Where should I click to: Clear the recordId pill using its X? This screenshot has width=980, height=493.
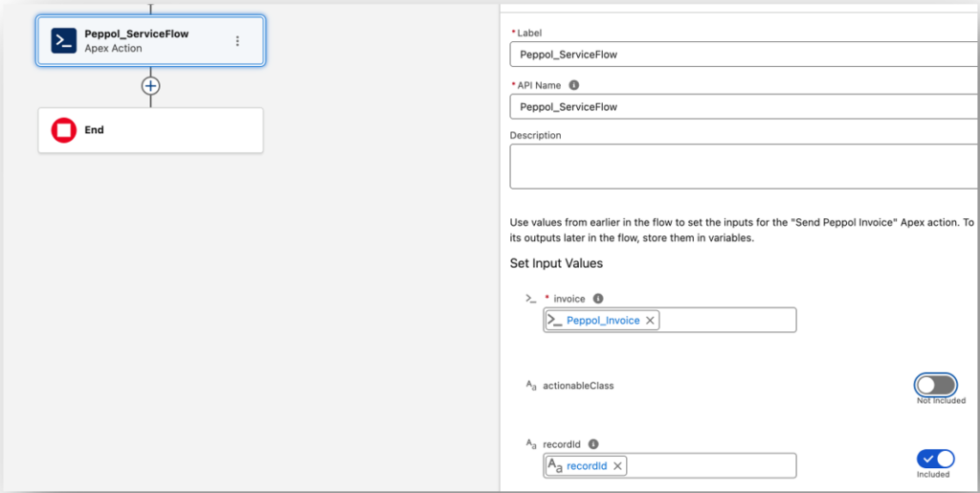618,466
